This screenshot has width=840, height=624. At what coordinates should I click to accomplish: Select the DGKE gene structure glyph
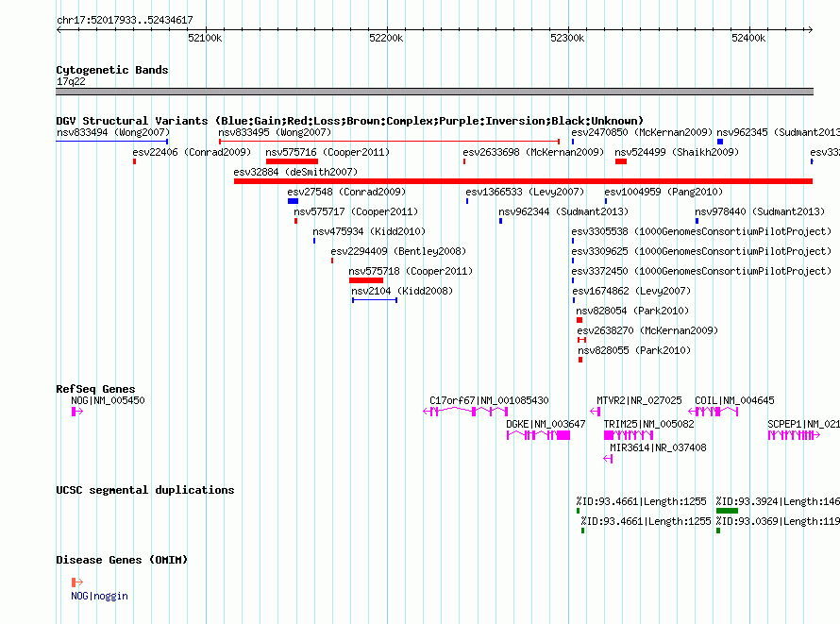tap(538, 435)
